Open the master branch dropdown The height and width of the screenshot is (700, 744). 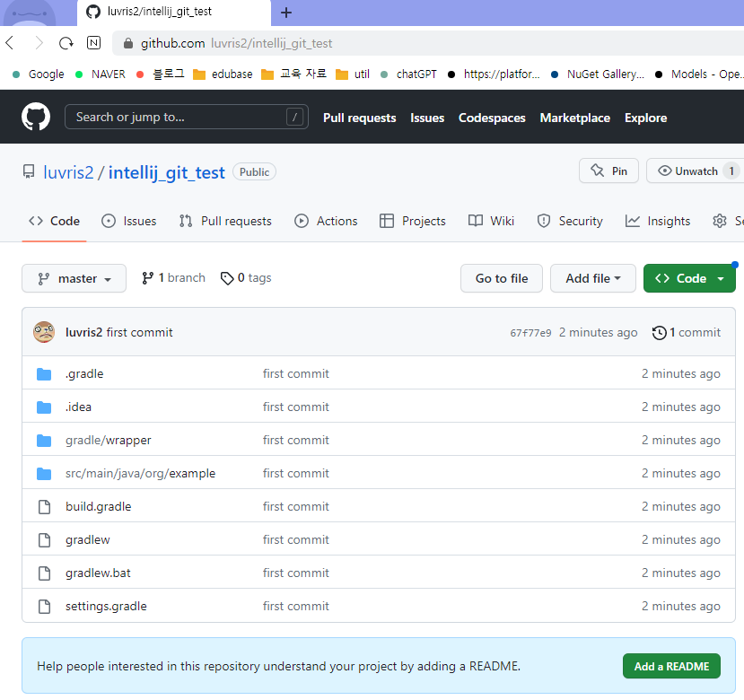[74, 278]
